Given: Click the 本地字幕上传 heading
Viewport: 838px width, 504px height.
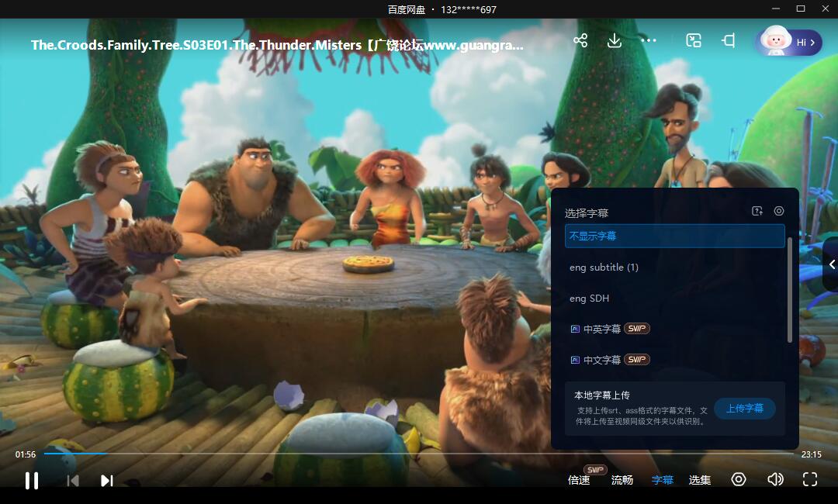Looking at the screenshot, I should point(602,395).
